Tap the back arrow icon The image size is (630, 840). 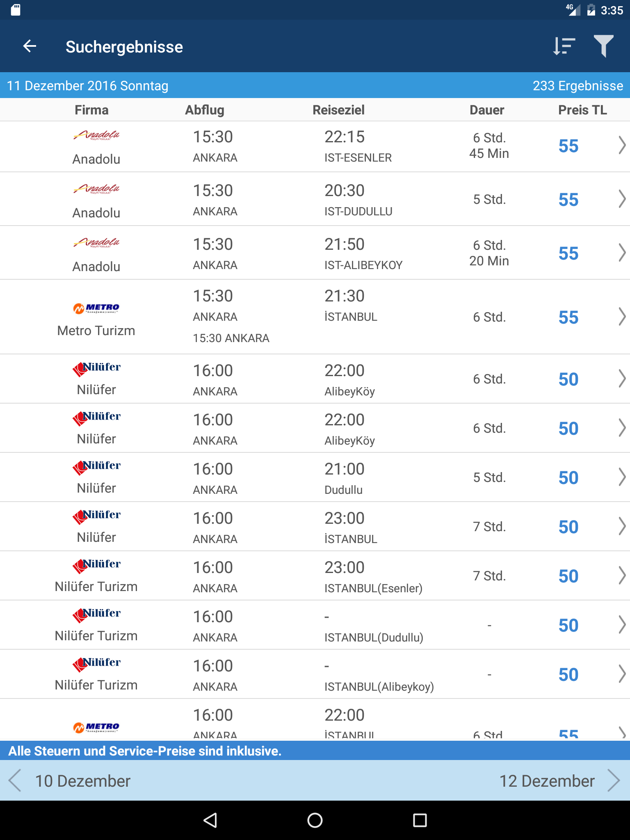click(x=30, y=46)
